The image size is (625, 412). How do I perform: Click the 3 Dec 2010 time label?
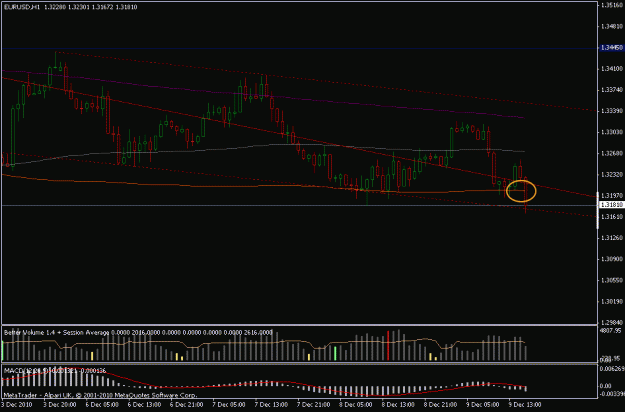[16, 405]
